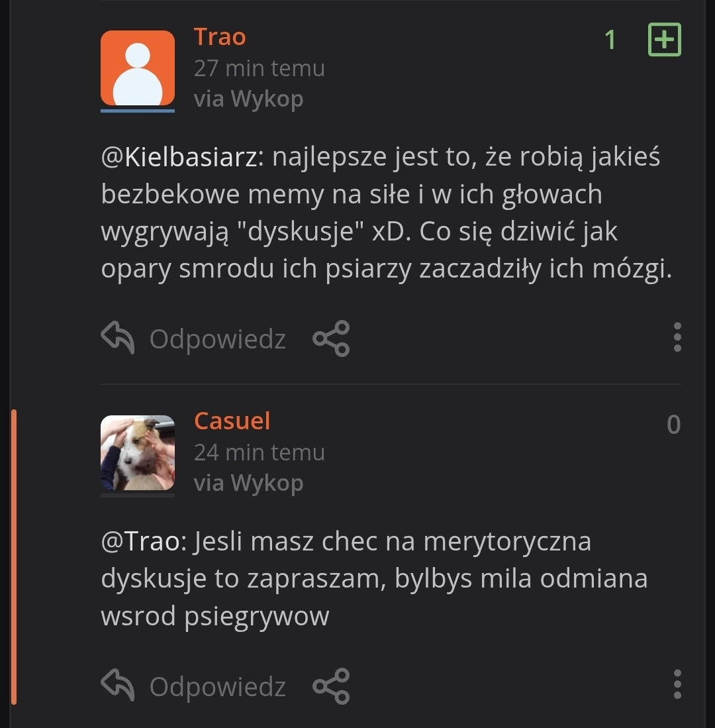The height and width of the screenshot is (728, 715).
Task: Open Trao's profile avatar
Action: pos(138,69)
